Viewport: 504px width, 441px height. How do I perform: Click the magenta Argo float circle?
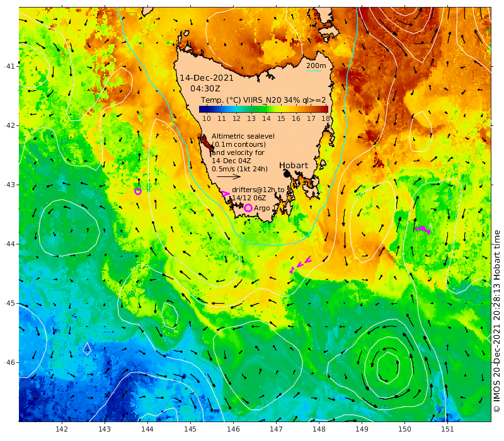click(248, 208)
